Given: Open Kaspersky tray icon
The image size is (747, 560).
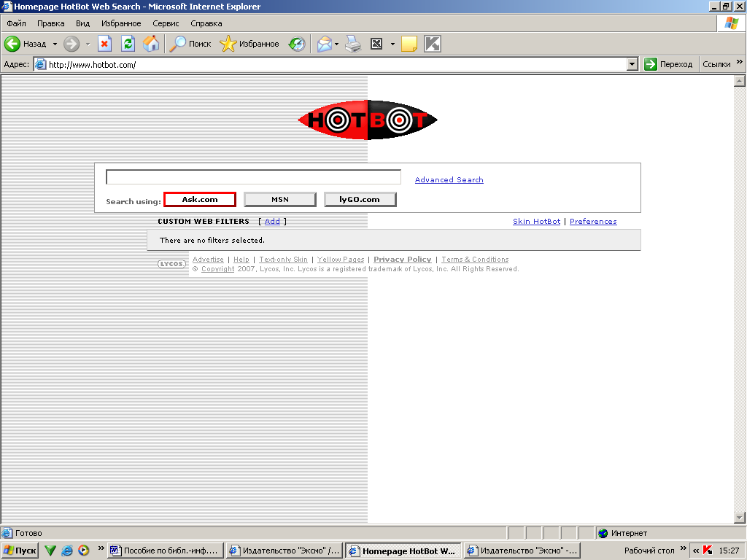Looking at the screenshot, I should pyautogui.click(x=708, y=551).
